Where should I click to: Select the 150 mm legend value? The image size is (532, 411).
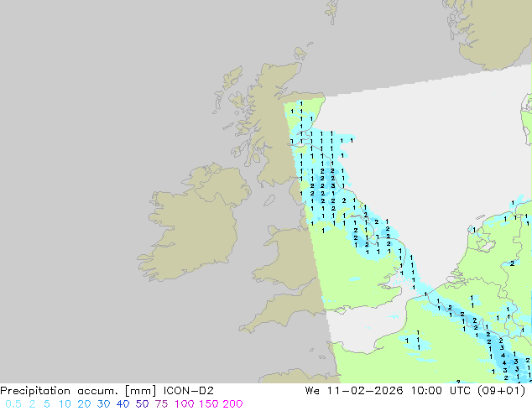(209, 404)
